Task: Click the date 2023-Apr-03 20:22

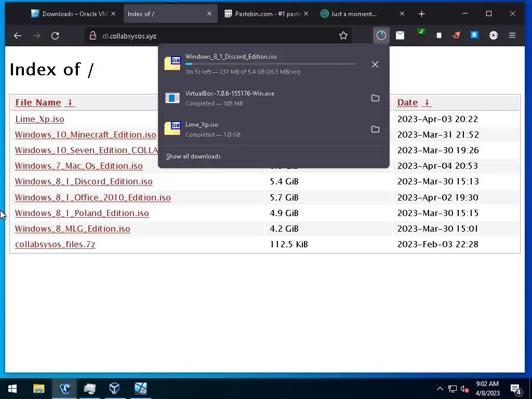Action: coord(437,119)
